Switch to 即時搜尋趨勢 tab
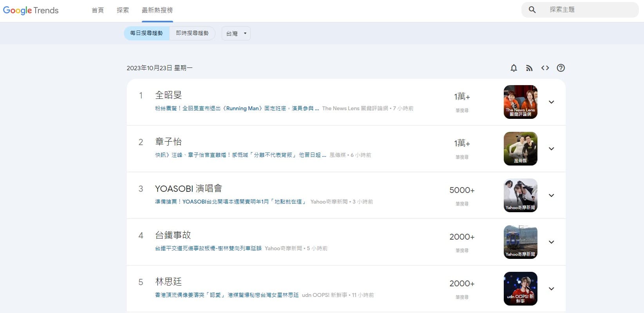The height and width of the screenshot is (313, 644). click(192, 33)
